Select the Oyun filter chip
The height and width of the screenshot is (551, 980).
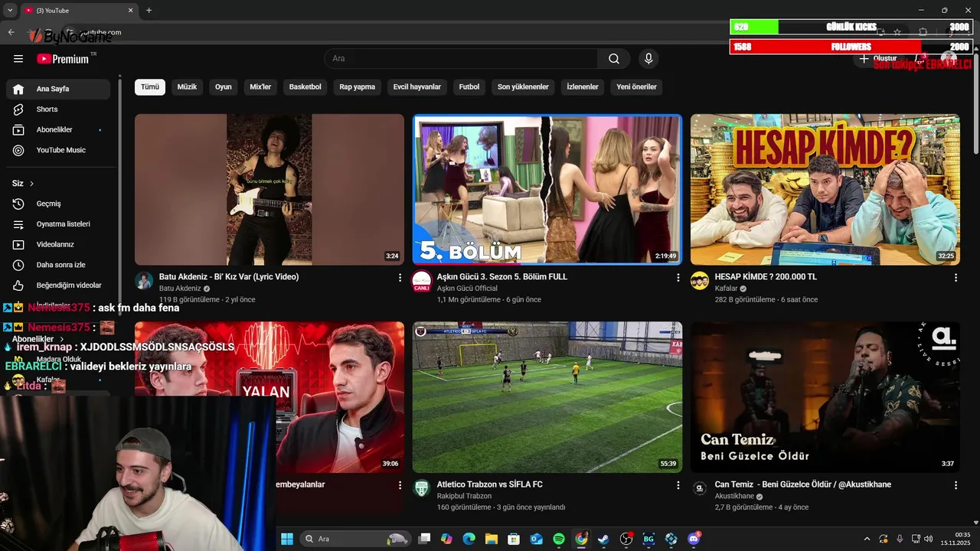coord(224,86)
